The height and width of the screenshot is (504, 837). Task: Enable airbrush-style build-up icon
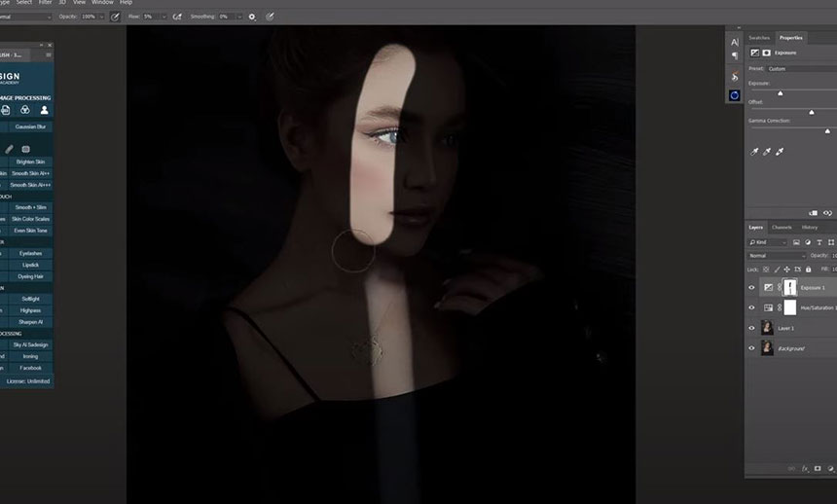176,17
